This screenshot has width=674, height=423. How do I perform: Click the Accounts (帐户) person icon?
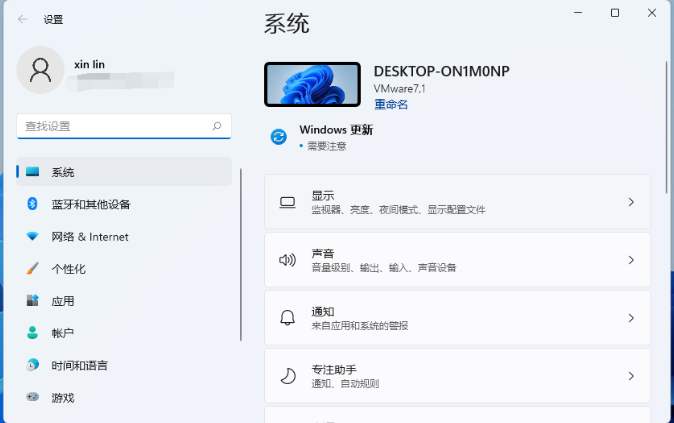coord(32,333)
